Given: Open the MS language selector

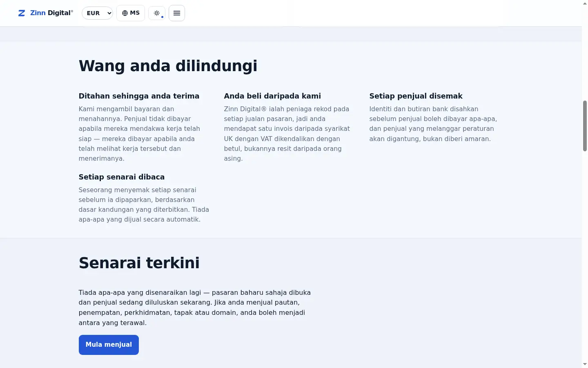Looking at the screenshot, I should pos(131,13).
